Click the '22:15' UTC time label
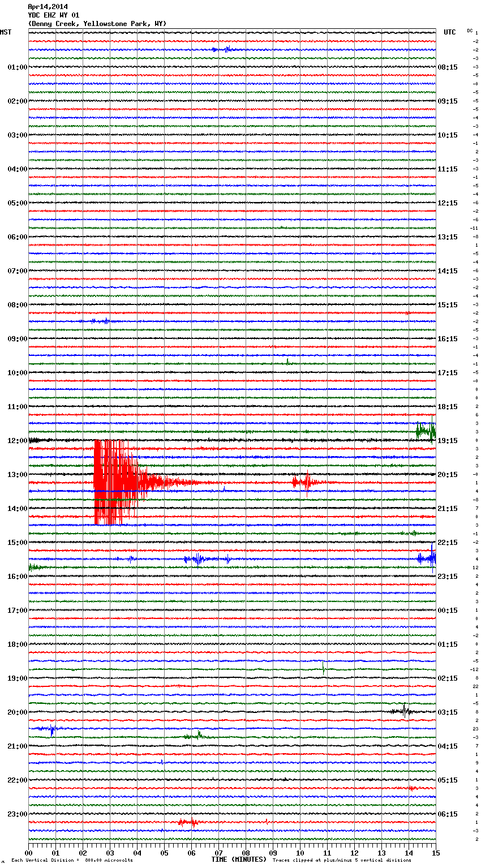Image resolution: width=481 pixels, height=868 pixels. pyautogui.click(x=448, y=543)
